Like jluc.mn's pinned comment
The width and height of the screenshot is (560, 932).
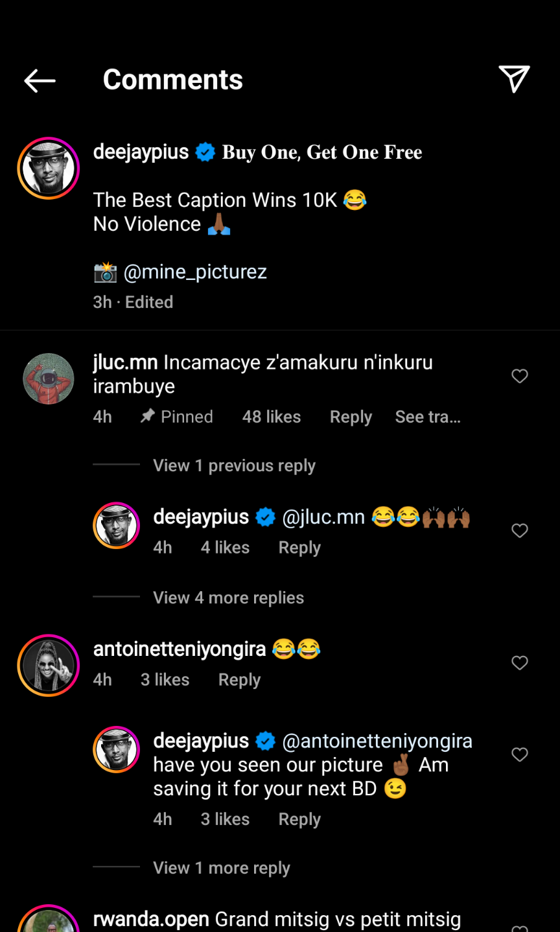point(520,376)
